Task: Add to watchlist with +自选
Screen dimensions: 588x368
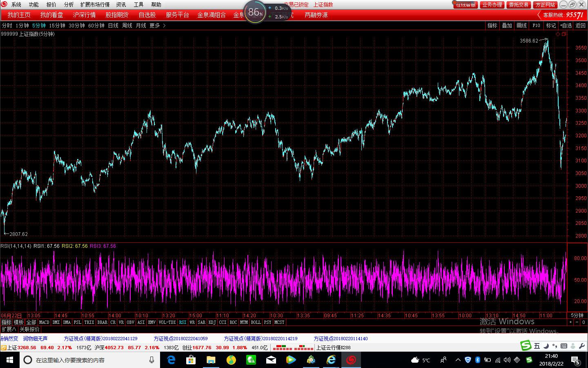Action: (x=566, y=25)
